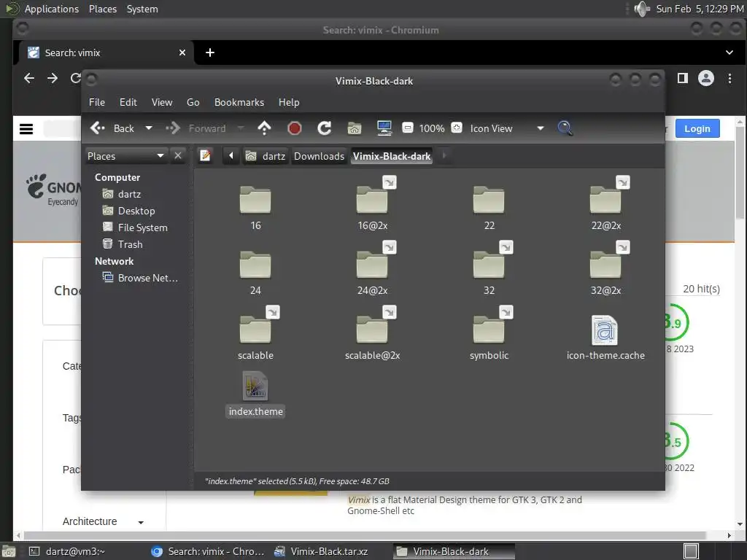The width and height of the screenshot is (747, 560).
Task: Toggle text-based location entry
Action: [205, 156]
